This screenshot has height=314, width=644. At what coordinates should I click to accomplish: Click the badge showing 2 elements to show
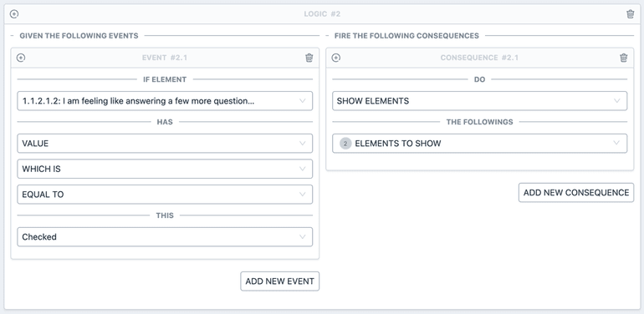pyautogui.click(x=345, y=144)
